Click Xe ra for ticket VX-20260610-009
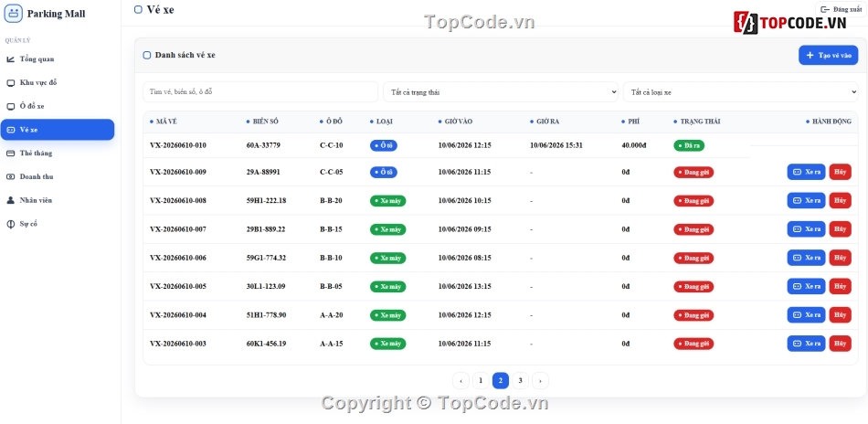Screen dimensions: 868x424 coord(806,172)
